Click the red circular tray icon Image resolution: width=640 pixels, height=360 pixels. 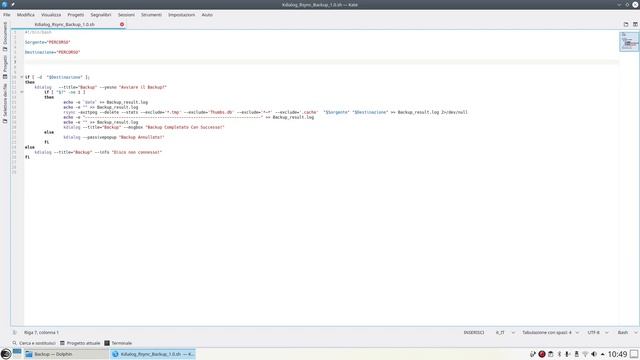point(542,354)
